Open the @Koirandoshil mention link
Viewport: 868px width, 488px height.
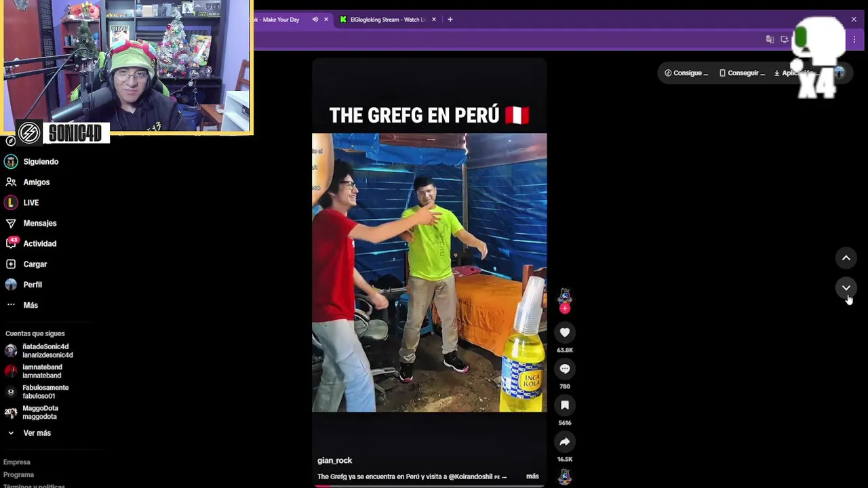click(470, 476)
